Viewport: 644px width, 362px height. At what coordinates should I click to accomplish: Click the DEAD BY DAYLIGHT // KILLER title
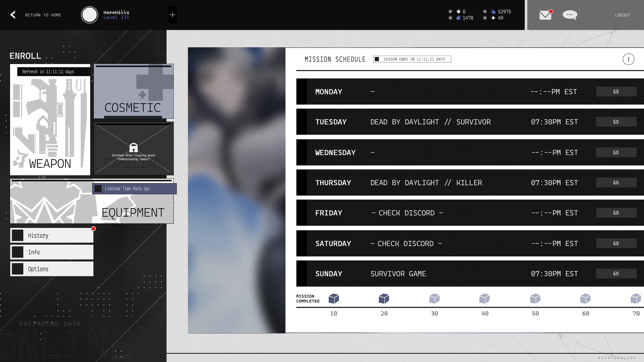[x=426, y=183]
